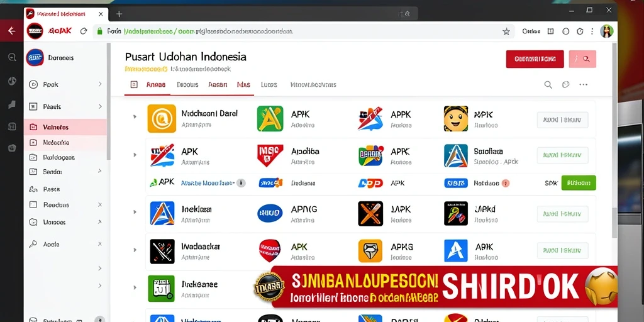Expand the row arrow beside Wadeacker

point(135,250)
